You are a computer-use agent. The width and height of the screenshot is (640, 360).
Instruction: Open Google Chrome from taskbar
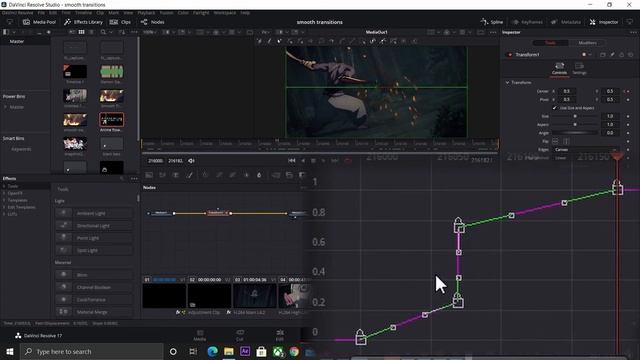click(294, 351)
